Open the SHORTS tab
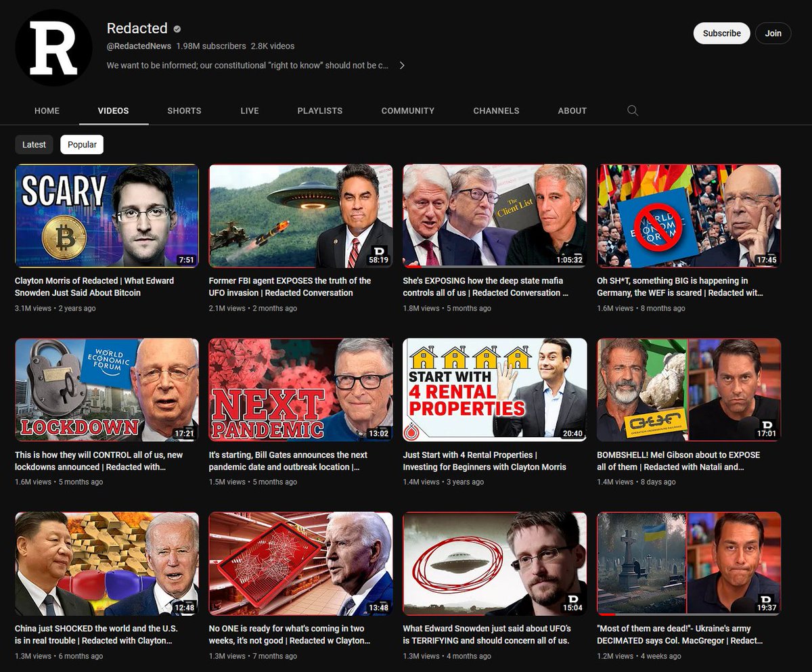Viewport: 812px width, 672px height. (184, 110)
